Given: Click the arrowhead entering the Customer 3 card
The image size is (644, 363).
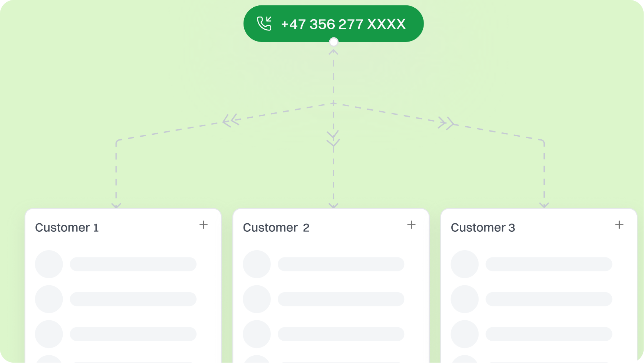Looking at the screenshot, I should point(544,205).
